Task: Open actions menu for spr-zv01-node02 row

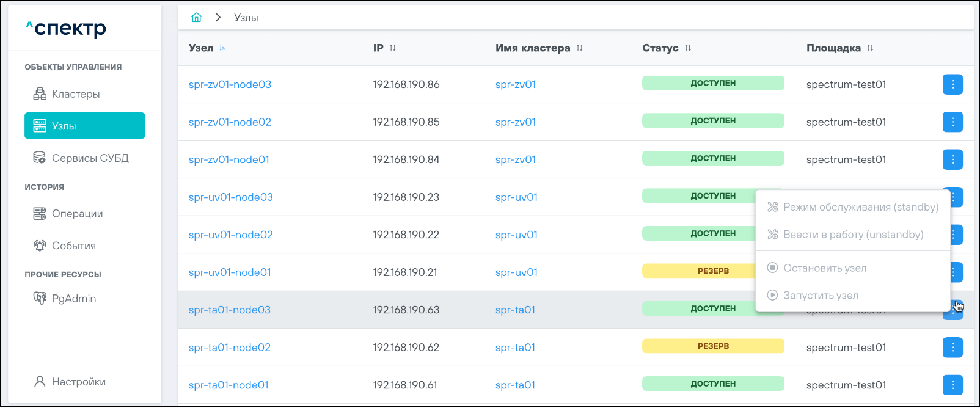Action: (x=953, y=122)
